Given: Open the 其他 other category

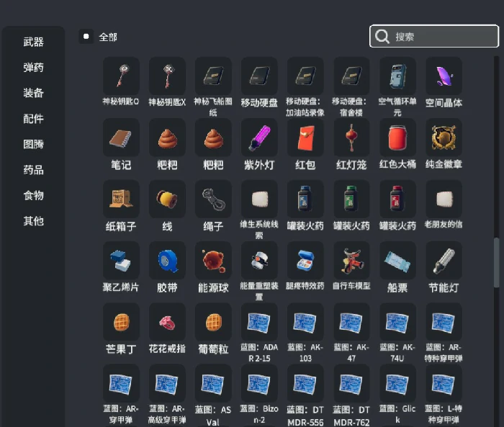Looking at the screenshot, I should point(33,221).
